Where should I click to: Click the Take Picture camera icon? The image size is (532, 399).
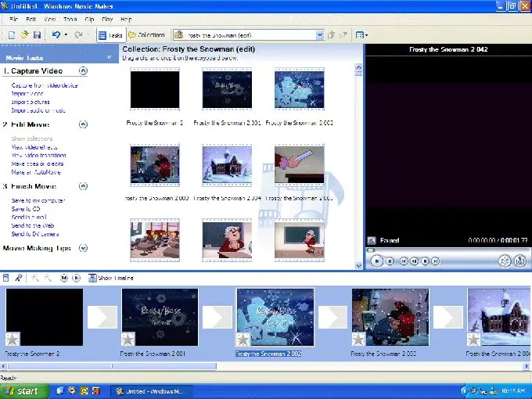pos(519,261)
